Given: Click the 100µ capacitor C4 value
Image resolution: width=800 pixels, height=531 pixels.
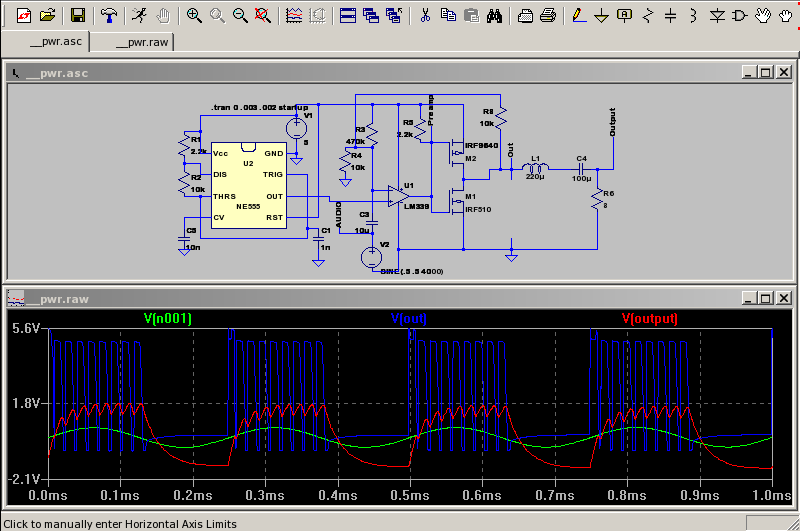Looking at the screenshot, I should (582, 179).
